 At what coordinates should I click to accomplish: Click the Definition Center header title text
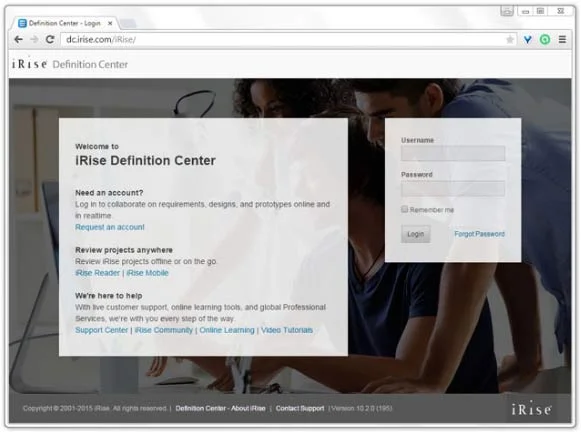point(90,64)
